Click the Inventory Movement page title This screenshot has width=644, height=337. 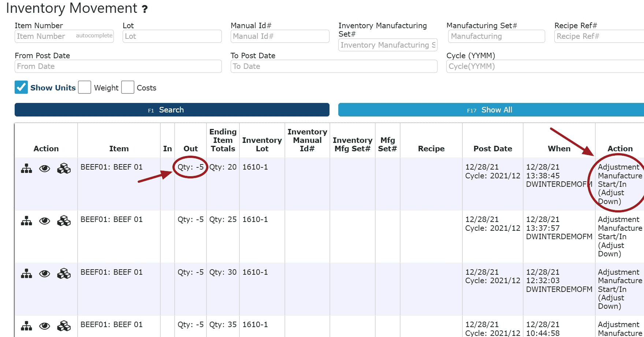(72, 8)
